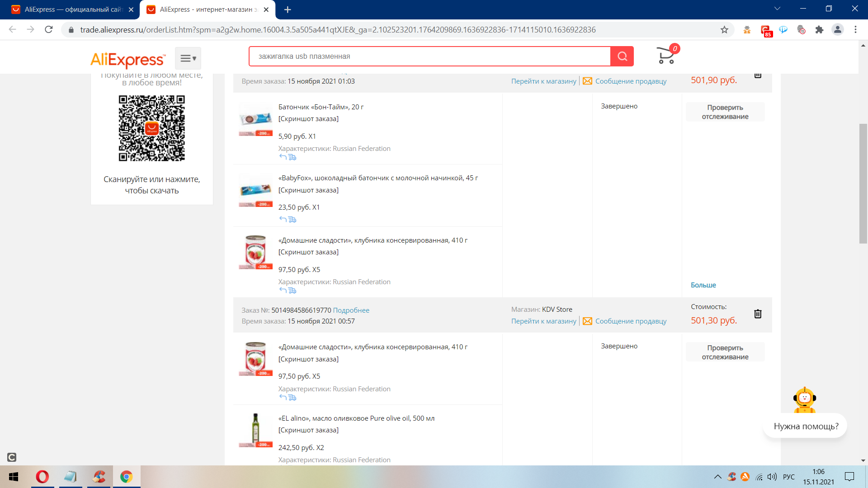
Task: Open order screenshot for BabyFox bar
Action: [x=308, y=190]
